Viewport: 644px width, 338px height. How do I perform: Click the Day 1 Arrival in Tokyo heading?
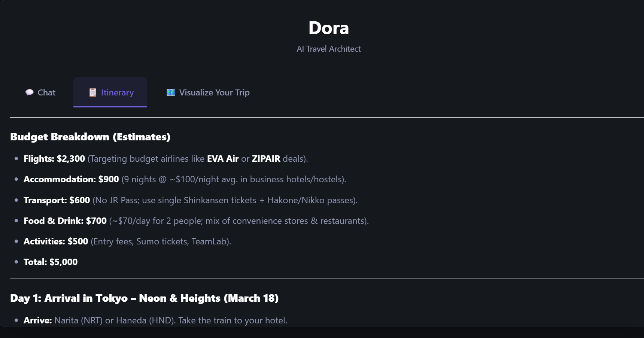coord(144,298)
